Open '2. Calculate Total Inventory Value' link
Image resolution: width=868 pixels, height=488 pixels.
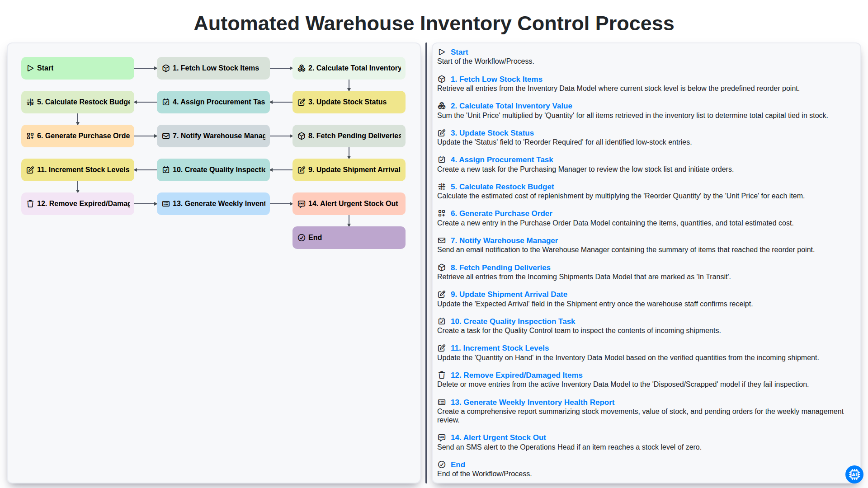[511, 106]
